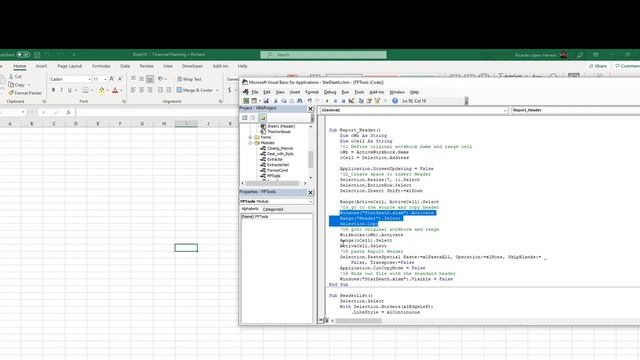Image resolution: width=640 pixels, height=360 pixels.
Task: Expand the Forms folder in project tree
Action: pos(250,137)
